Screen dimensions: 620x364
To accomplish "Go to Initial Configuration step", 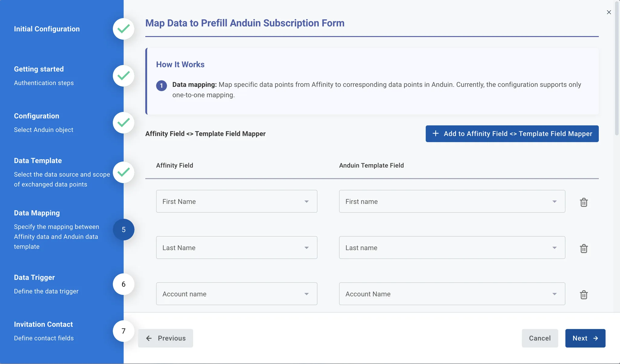I will (x=47, y=29).
